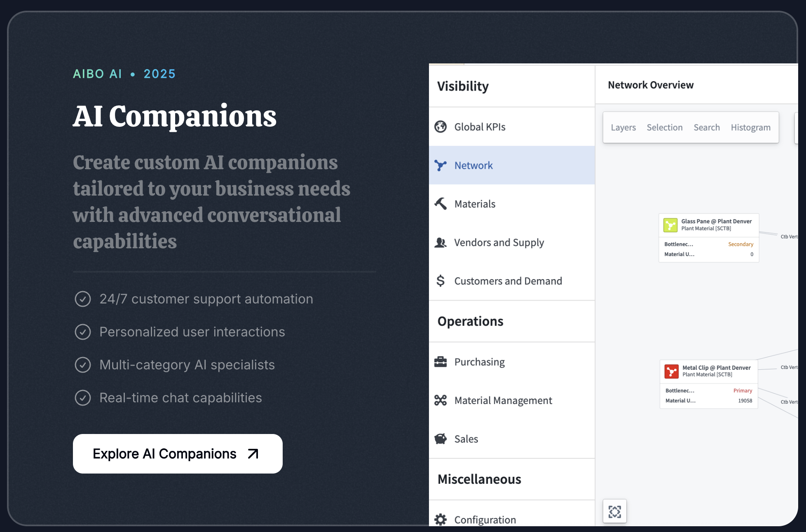Click the Configuration gear icon
The image size is (806, 532).
tap(440, 520)
